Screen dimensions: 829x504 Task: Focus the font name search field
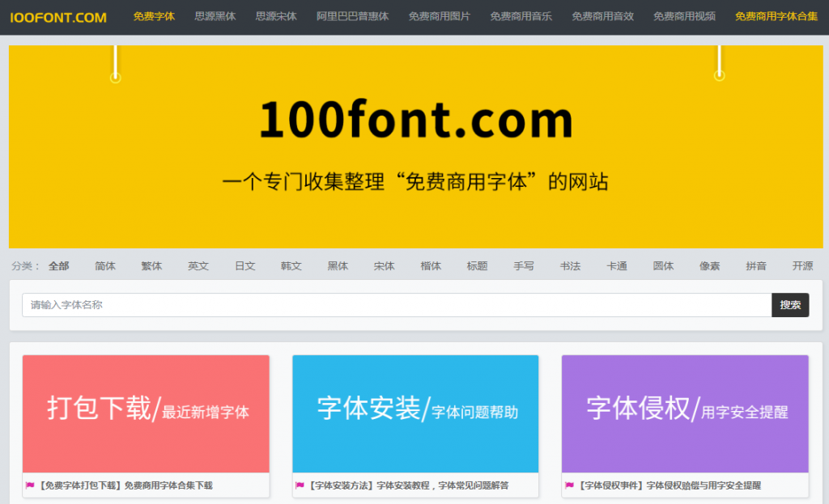pyautogui.click(x=397, y=305)
